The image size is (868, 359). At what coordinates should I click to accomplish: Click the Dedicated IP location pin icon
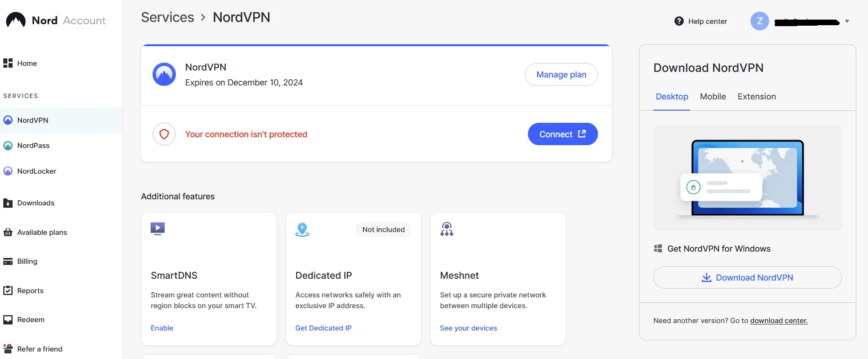pos(302,229)
